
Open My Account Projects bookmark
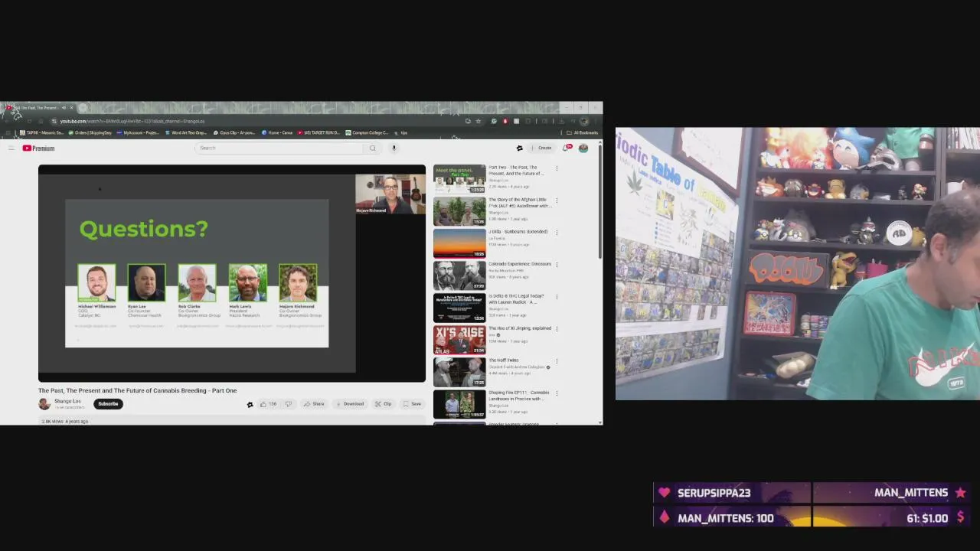pos(138,132)
